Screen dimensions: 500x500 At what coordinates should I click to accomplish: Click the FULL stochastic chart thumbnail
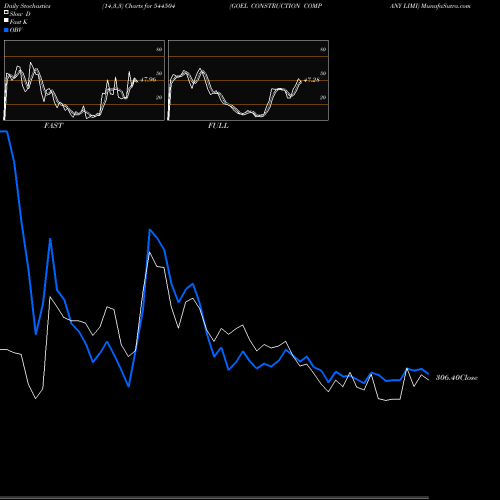pos(248,80)
